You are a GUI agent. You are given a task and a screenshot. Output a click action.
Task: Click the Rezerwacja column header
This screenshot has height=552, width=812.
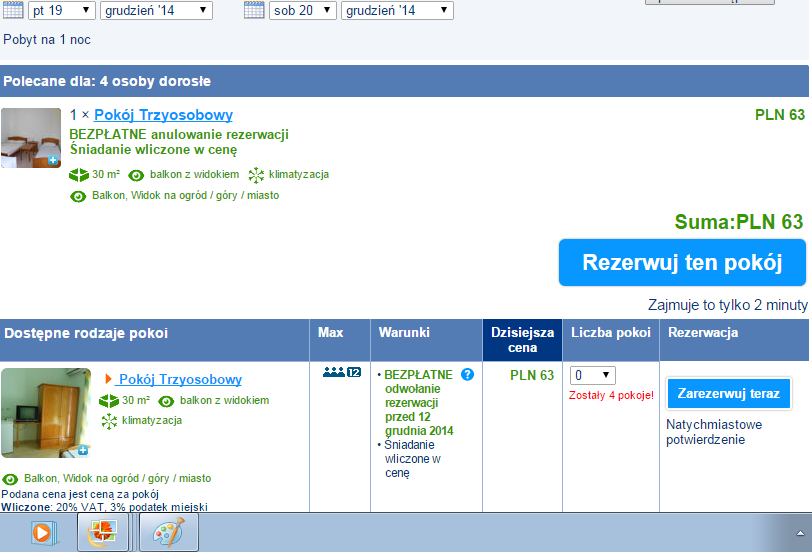tap(734, 340)
